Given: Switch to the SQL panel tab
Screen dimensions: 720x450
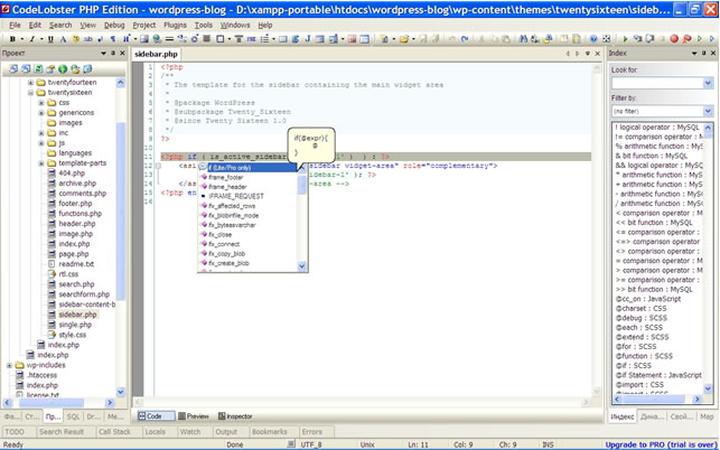Looking at the screenshot, I should click(x=73, y=417).
